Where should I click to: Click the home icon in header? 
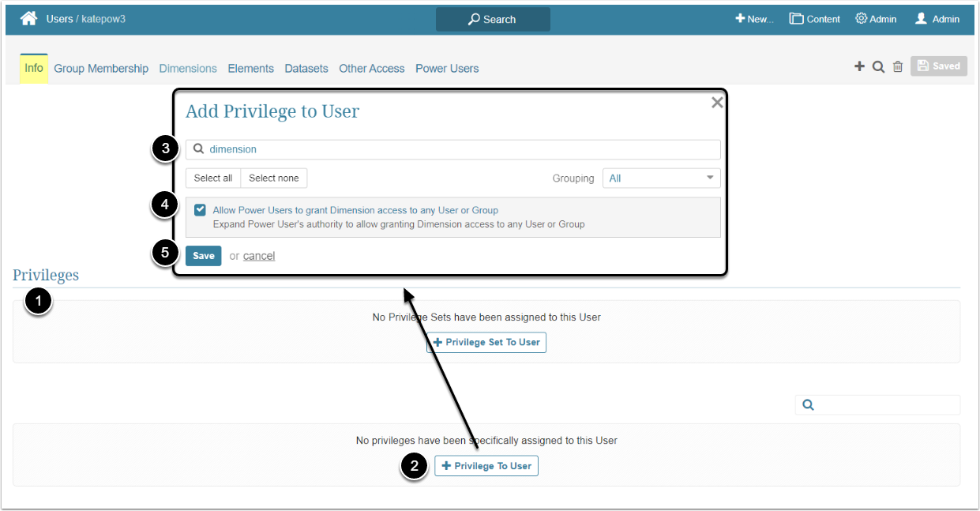pyautogui.click(x=28, y=18)
